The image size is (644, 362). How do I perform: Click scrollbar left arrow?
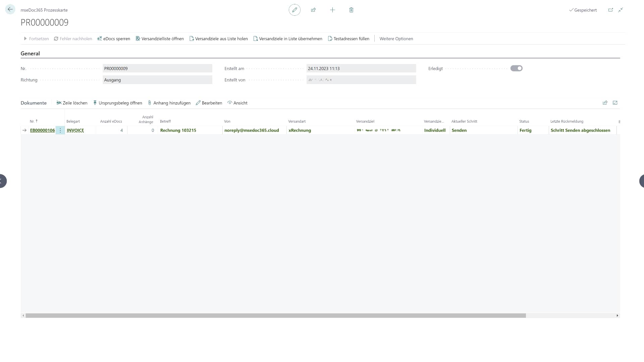(x=23, y=315)
